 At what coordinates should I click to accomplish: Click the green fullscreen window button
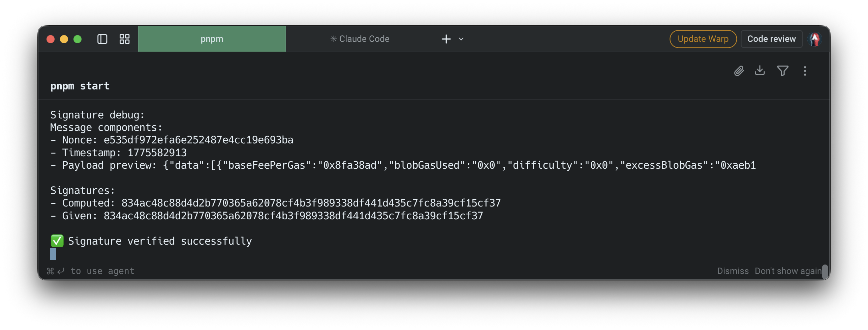(77, 39)
